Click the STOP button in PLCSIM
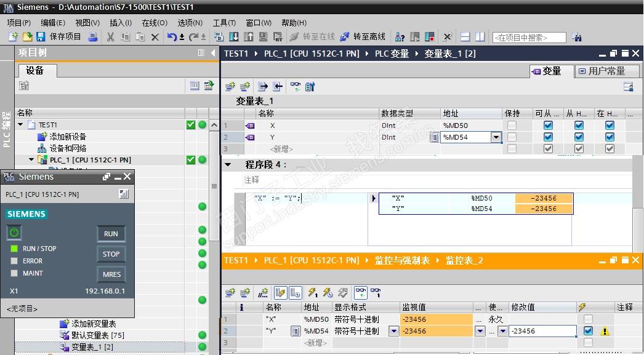 coord(111,254)
